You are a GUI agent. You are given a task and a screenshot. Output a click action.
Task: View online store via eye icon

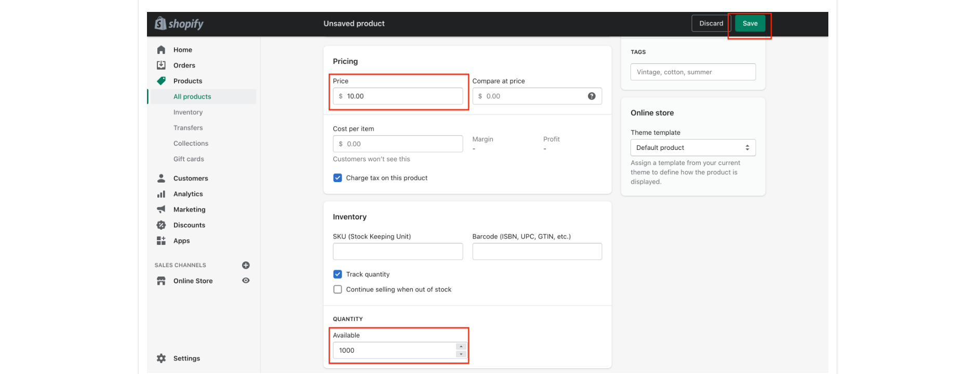[x=246, y=281]
